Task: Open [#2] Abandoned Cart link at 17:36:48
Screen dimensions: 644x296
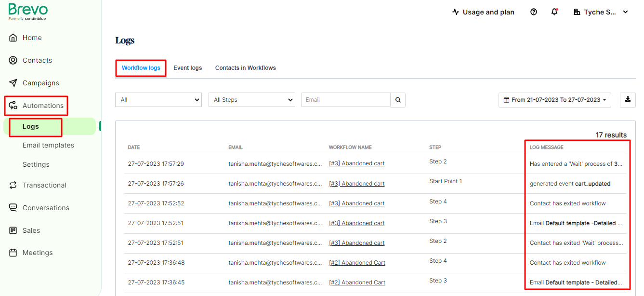Action: tap(357, 263)
